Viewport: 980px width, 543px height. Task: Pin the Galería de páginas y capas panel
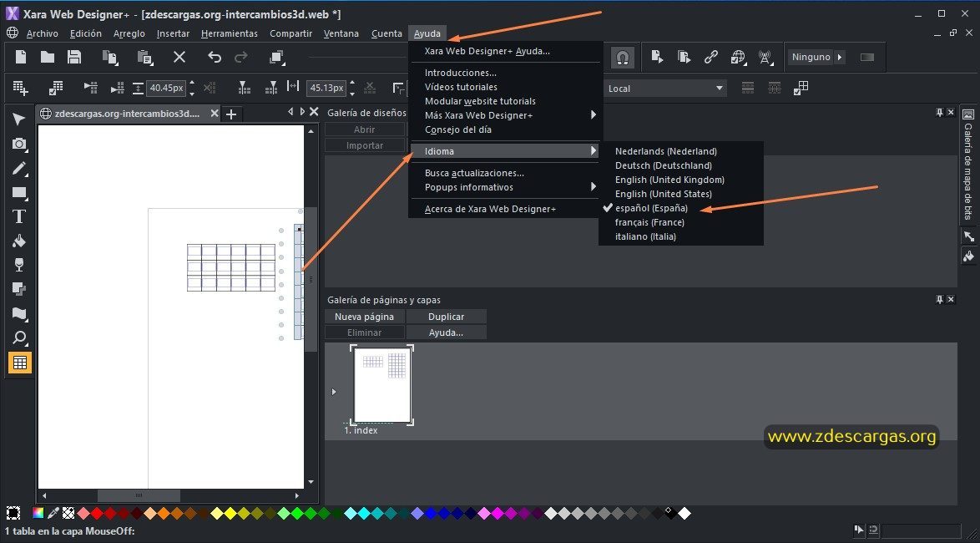[939, 300]
